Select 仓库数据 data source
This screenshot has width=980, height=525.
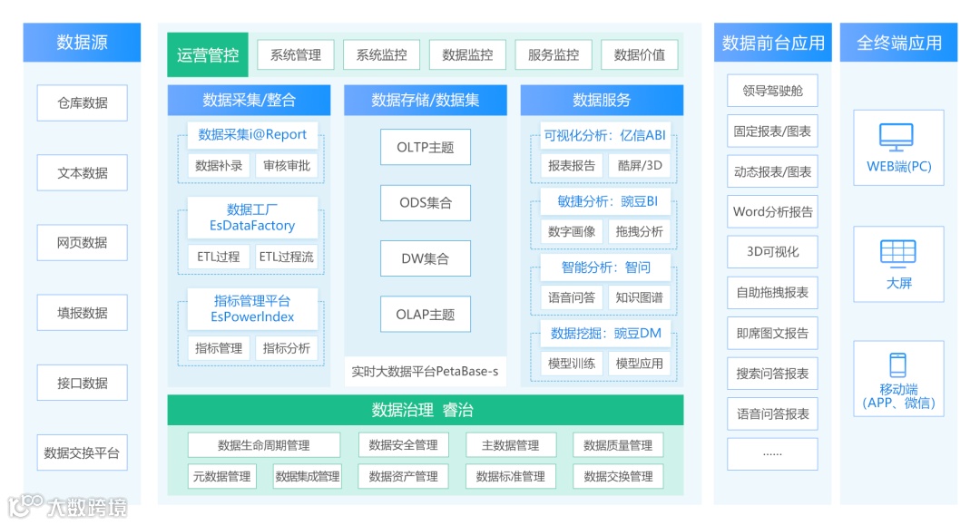click(x=82, y=103)
